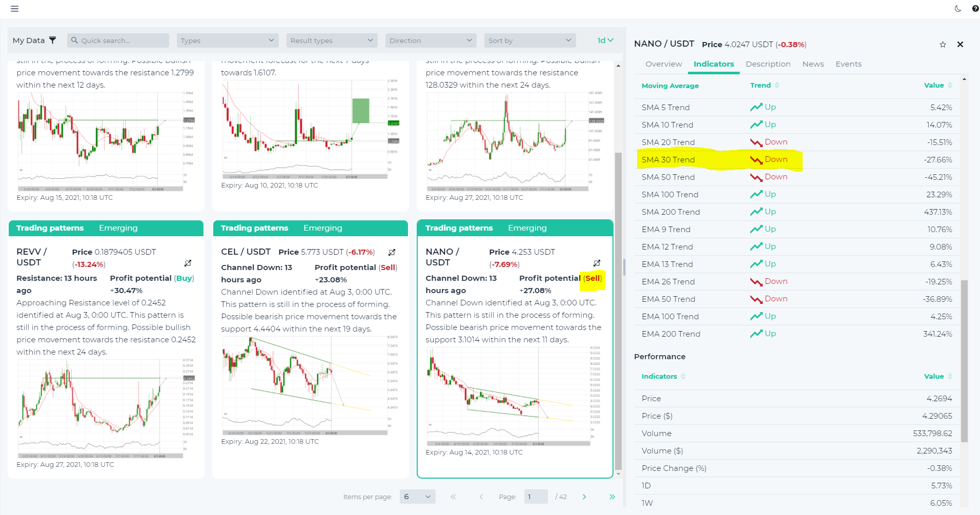Click the SMA 10 Trend up icon
The width and height of the screenshot is (980, 515).
tap(756, 125)
